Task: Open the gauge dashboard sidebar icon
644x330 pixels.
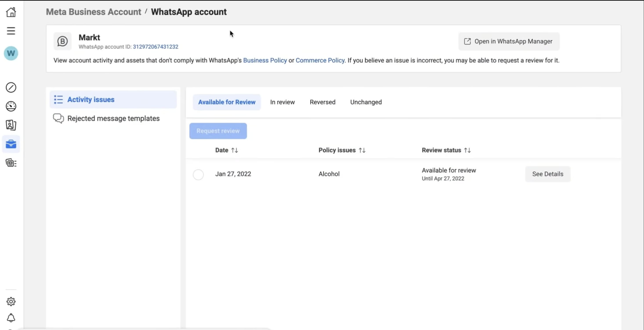Action: (x=11, y=106)
